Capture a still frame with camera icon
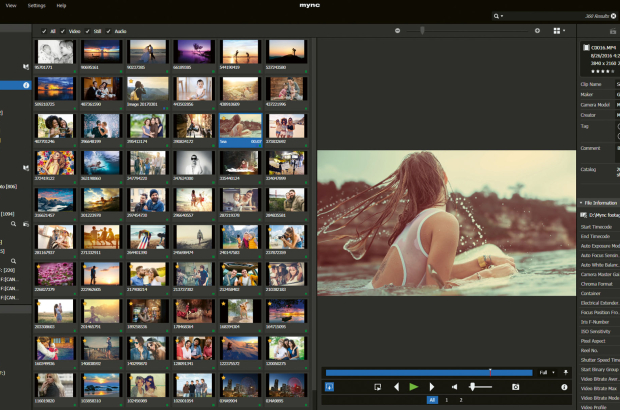The width and height of the screenshot is (620, 410). (x=515, y=387)
